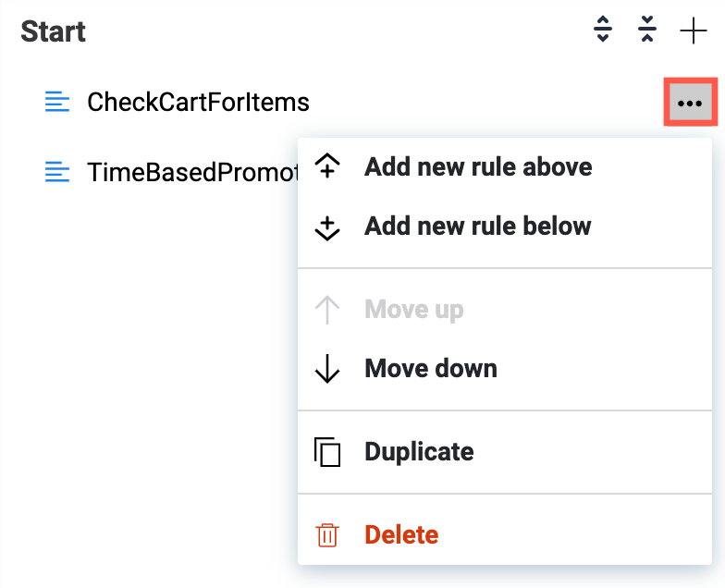Click the add-above arrow icon in menu
This screenshot has width=725, height=588.
327,167
